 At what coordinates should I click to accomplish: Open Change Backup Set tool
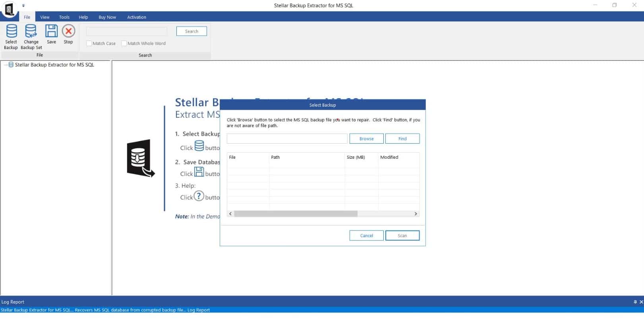tap(31, 37)
